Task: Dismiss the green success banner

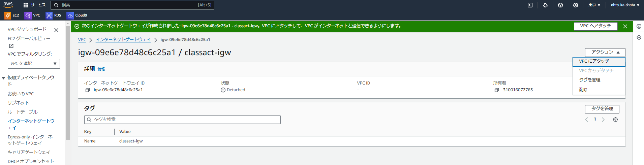Action: (x=625, y=26)
